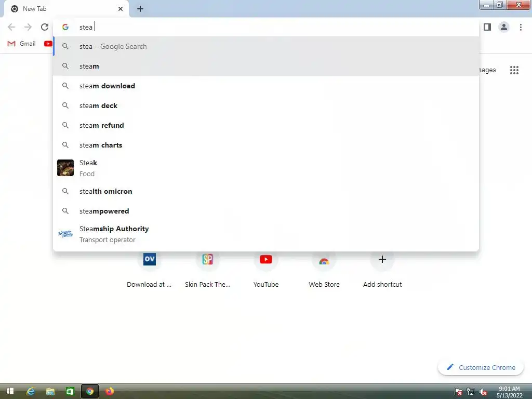532x399 pixels.
Task: Open File Explorer from taskbar
Action: pos(50,392)
